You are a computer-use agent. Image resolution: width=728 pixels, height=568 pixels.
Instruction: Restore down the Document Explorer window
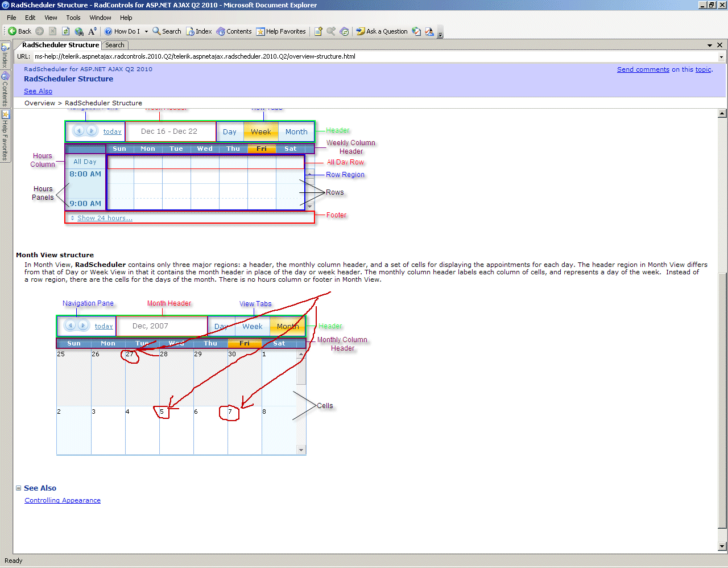click(x=712, y=5)
